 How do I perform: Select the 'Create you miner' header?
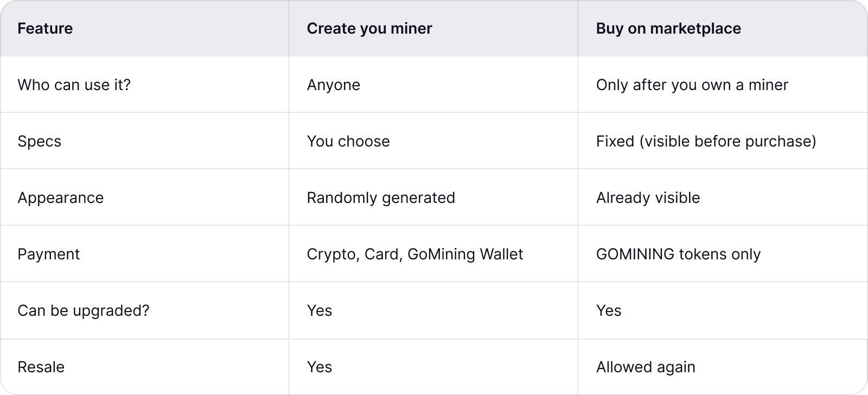369,28
